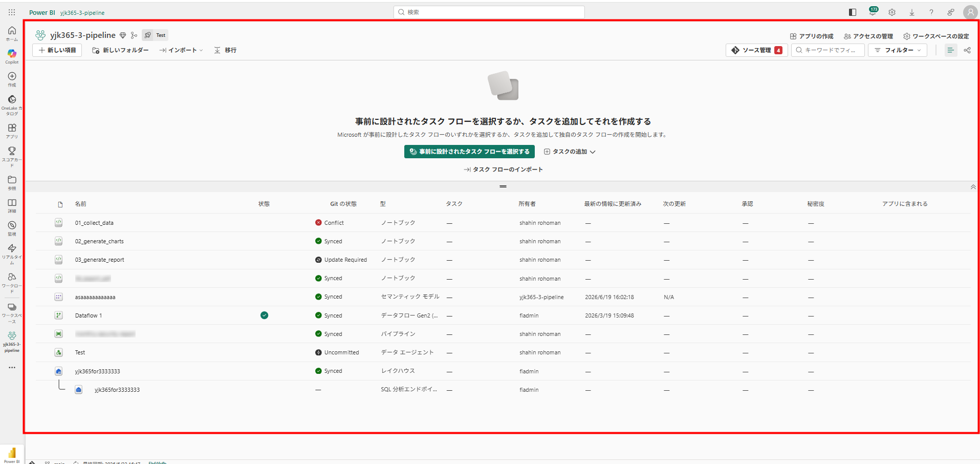Select yjk365-3-pipeline workspace in sidebar

coord(12,342)
